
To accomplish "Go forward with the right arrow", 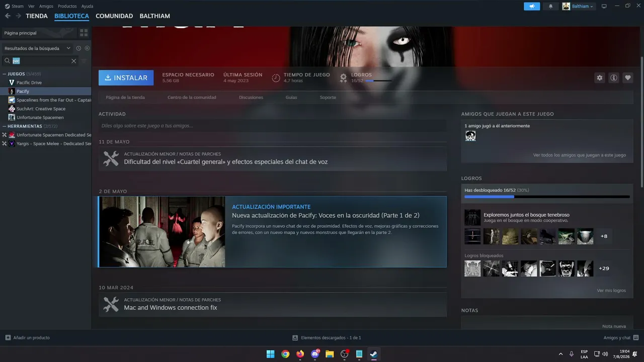I will click(19, 16).
